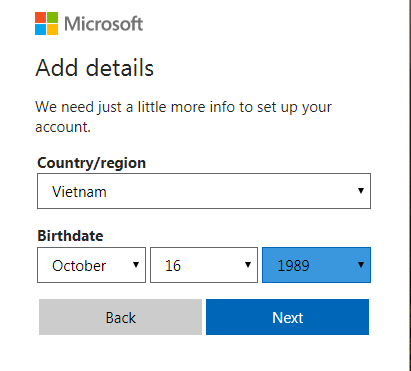Click the Country/region label

point(92,163)
